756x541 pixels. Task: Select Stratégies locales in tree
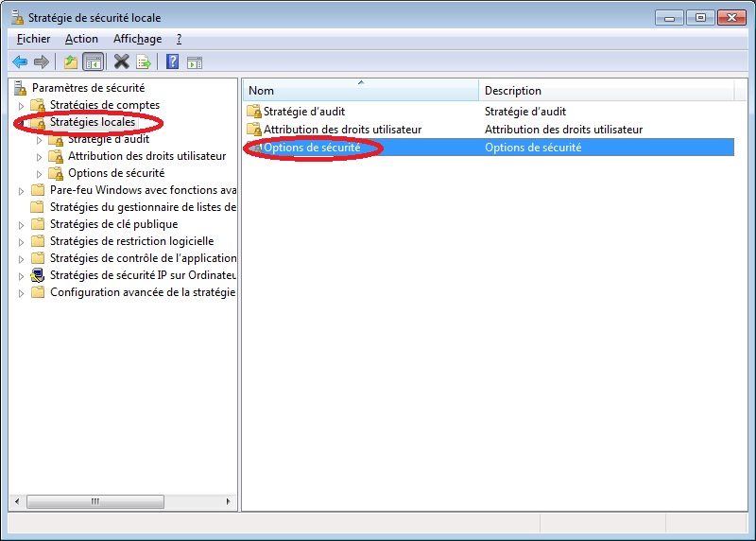tap(93, 122)
